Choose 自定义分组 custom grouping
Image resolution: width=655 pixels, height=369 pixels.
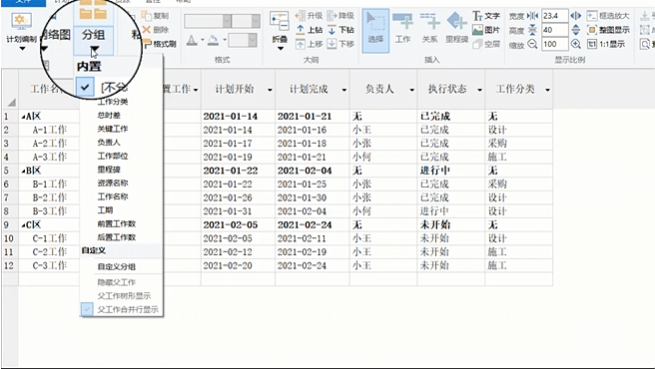[x=117, y=267]
